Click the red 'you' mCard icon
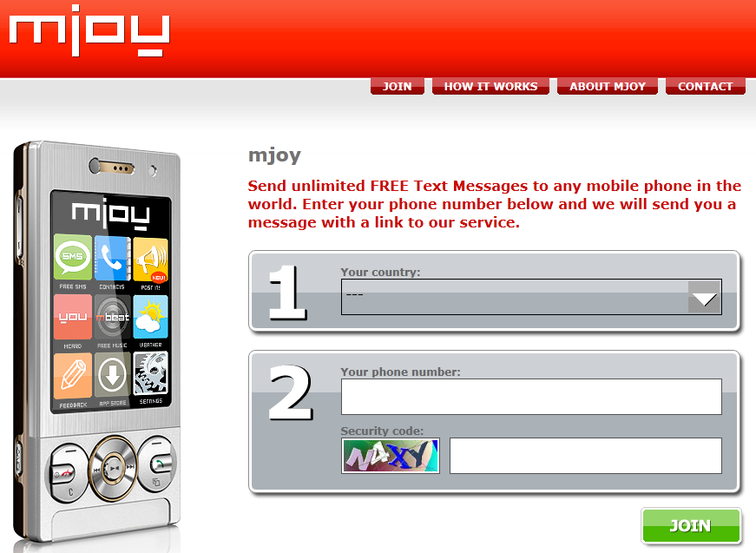756x553 pixels. (x=73, y=317)
